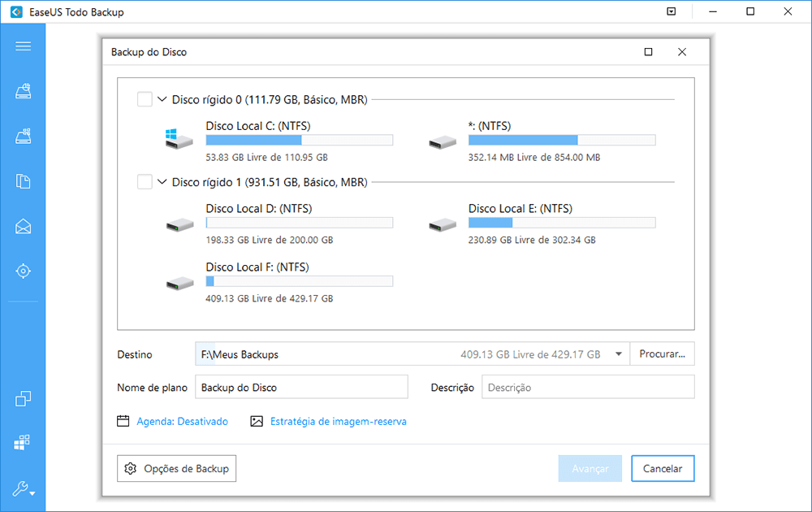Collapse the Disco rígido 0 group
812x512 pixels.
[x=162, y=100]
